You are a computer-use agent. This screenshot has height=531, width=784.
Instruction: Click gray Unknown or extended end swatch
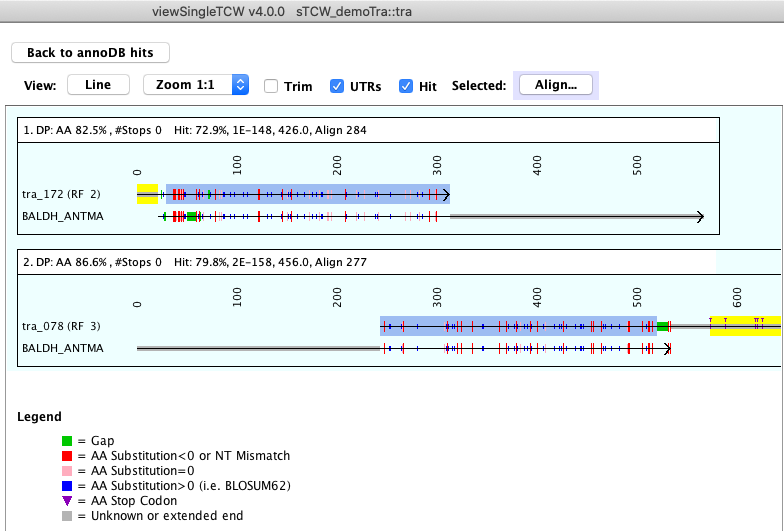(67, 516)
